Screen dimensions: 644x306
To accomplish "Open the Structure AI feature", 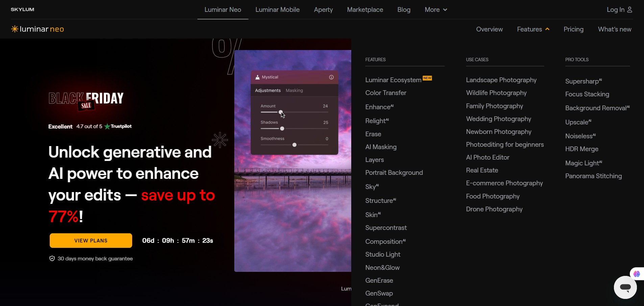I will [x=381, y=201].
